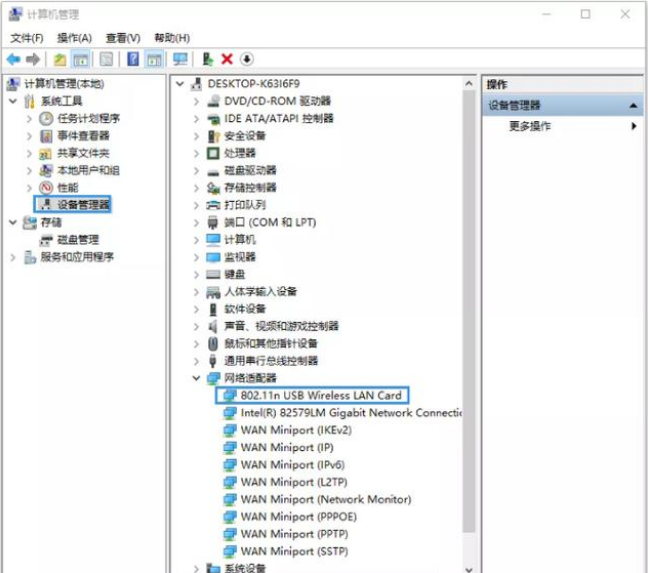The width and height of the screenshot is (648, 573).
Task: Click the red X uninstall device icon
Action: (x=227, y=59)
